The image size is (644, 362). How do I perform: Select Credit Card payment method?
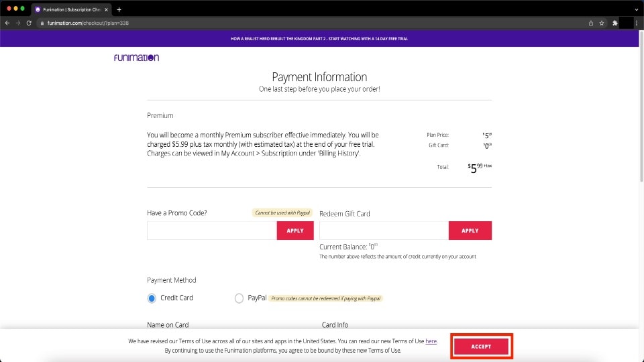pos(152,298)
